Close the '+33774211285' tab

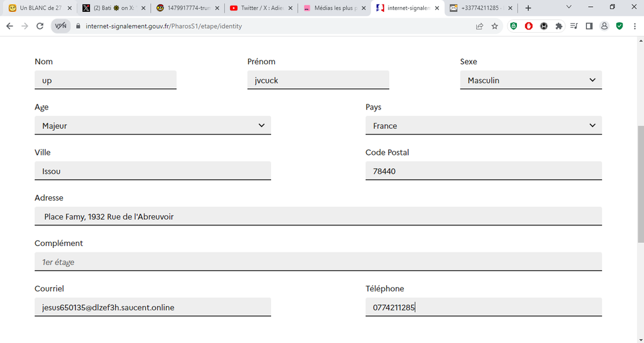510,8
